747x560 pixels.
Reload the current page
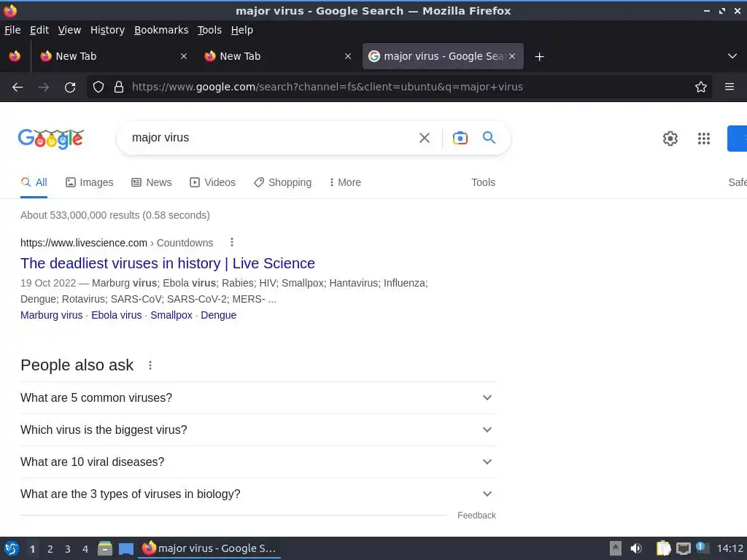70,87
